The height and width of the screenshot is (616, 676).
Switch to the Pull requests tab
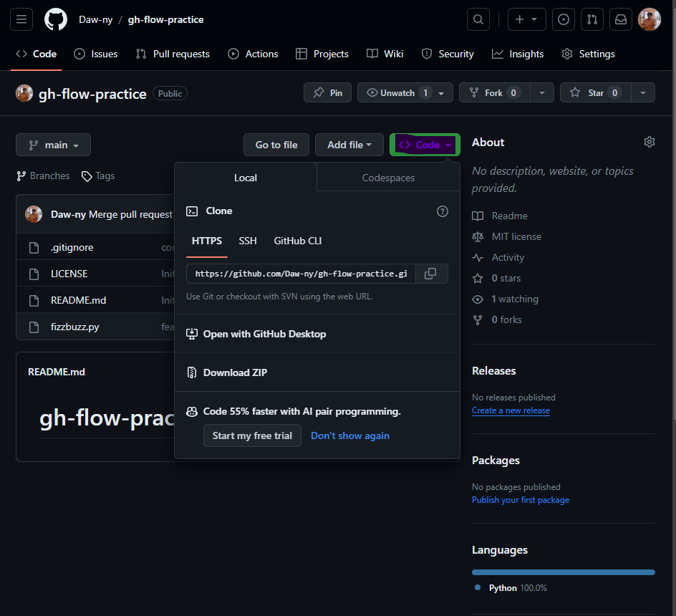(x=173, y=54)
